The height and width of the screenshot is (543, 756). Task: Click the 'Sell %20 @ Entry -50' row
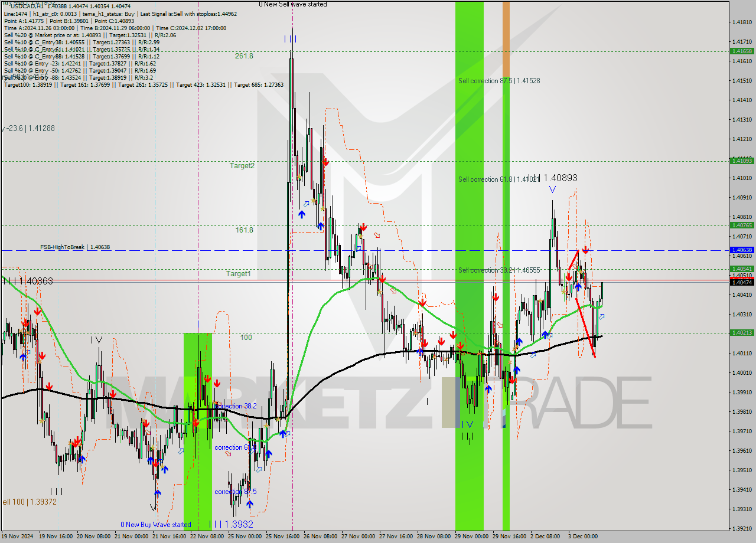pos(80,70)
